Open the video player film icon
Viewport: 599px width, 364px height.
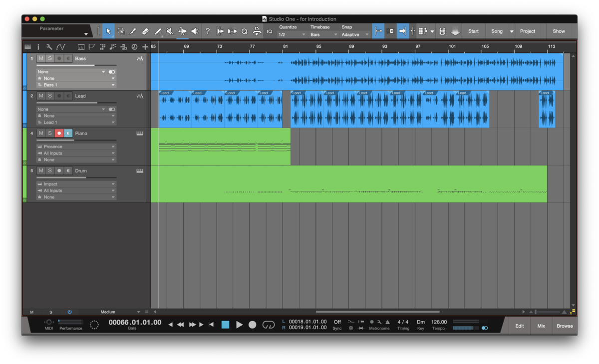click(442, 31)
